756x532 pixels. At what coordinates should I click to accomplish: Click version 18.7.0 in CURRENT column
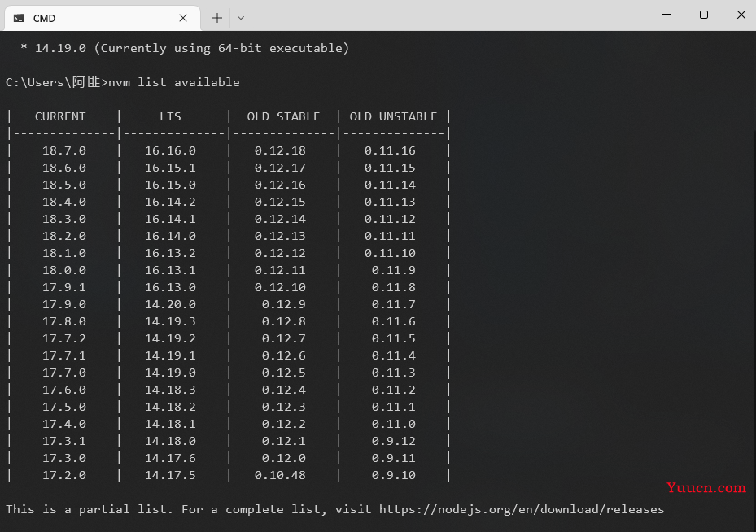tap(64, 150)
